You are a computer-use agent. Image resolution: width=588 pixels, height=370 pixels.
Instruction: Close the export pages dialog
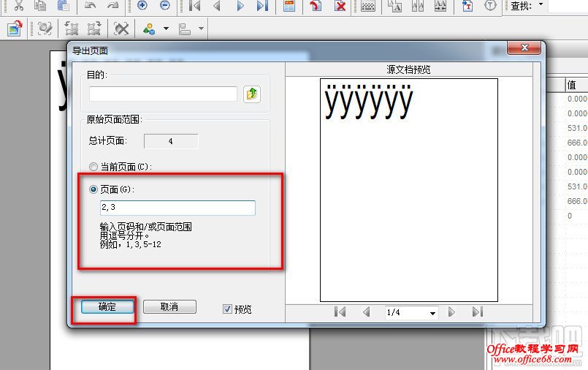click(x=524, y=48)
